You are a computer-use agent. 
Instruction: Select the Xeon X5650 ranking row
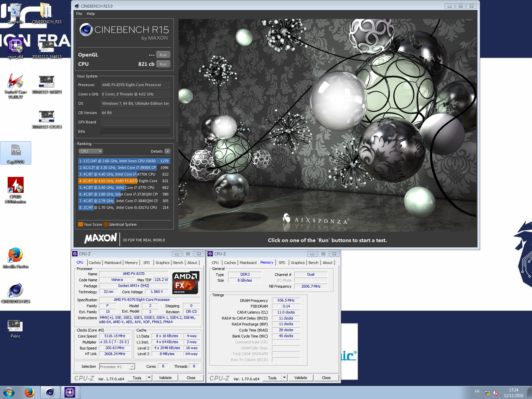click(x=124, y=161)
